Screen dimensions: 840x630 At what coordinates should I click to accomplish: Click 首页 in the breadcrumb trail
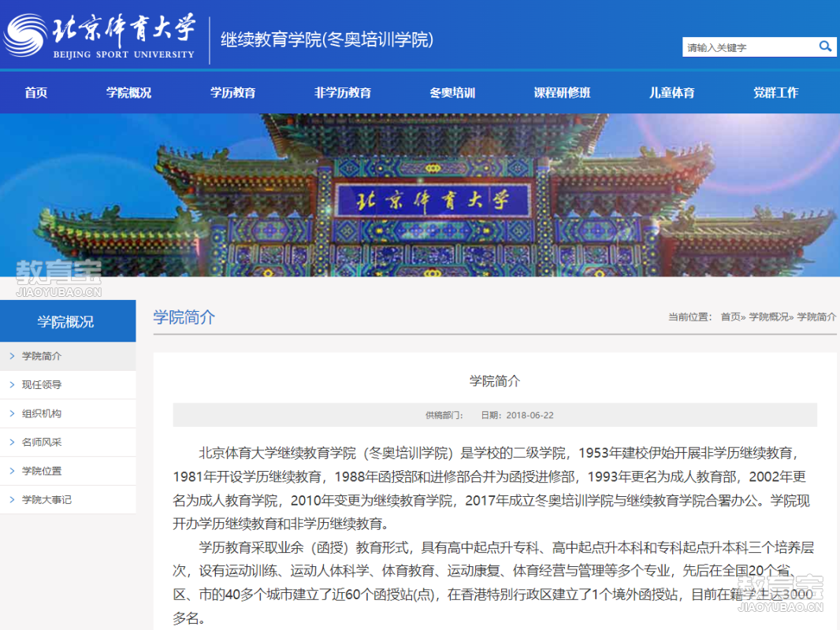(730, 317)
